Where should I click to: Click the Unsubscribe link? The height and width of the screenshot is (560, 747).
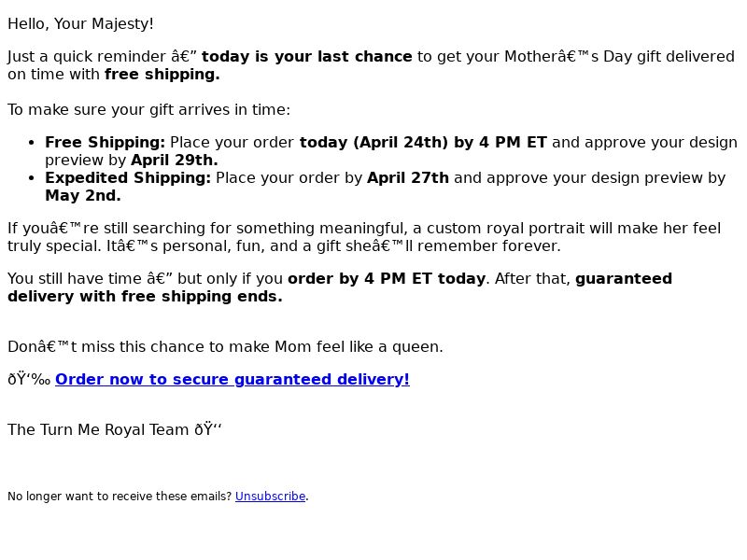(x=270, y=497)
